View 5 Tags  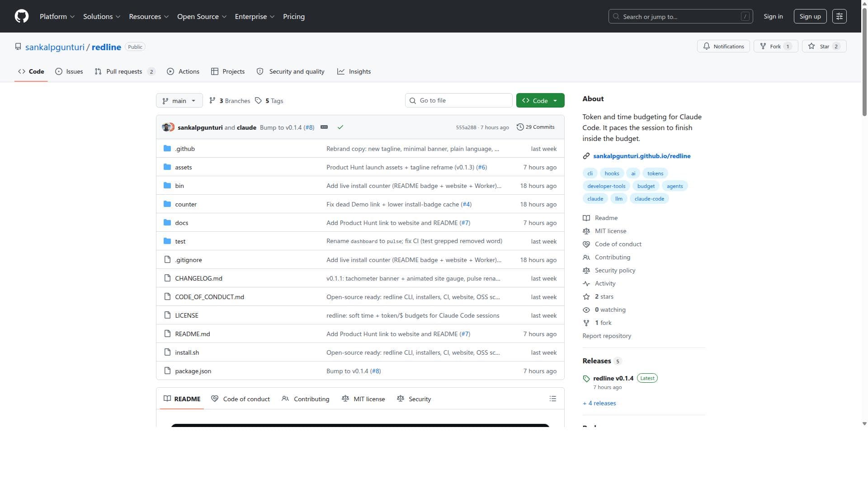pos(269,101)
